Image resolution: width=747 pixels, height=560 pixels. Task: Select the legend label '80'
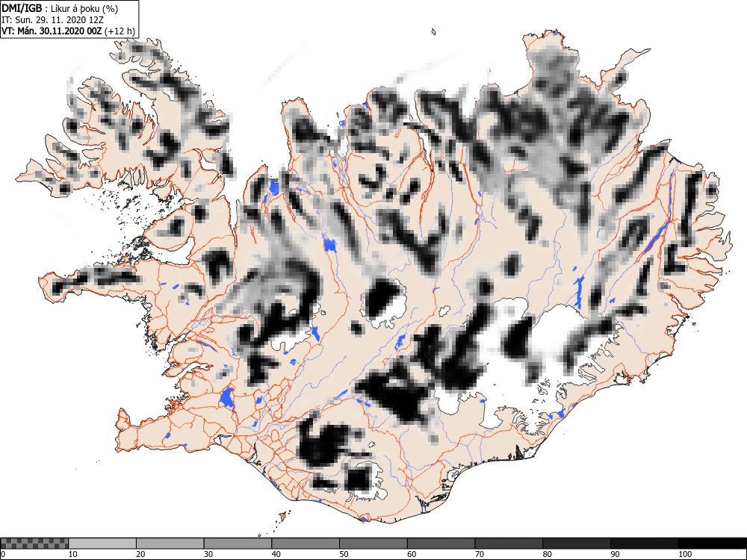[x=547, y=554]
